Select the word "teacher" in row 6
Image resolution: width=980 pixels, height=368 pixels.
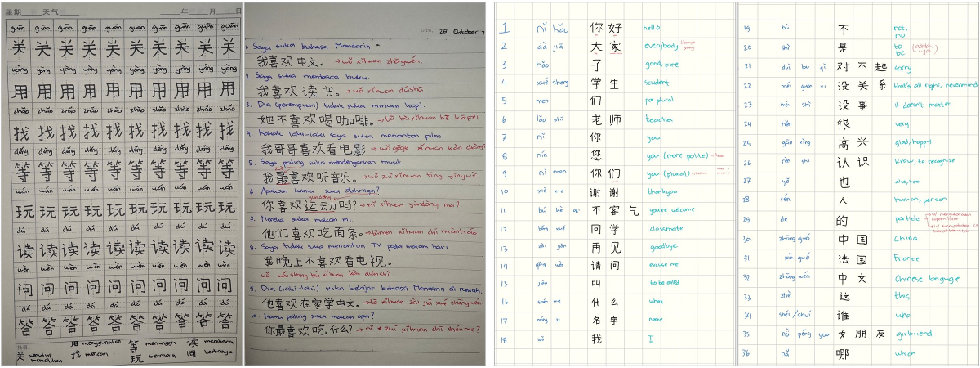click(660, 119)
